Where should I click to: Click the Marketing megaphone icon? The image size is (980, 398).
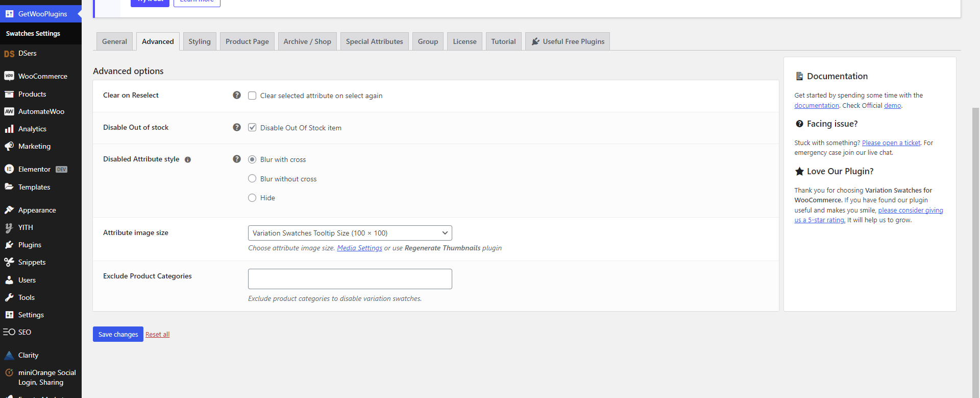tap(9, 146)
